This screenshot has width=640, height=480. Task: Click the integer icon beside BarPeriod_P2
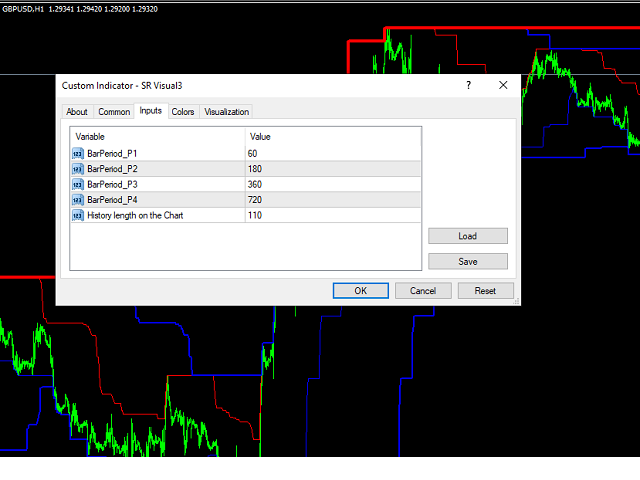click(x=78, y=169)
